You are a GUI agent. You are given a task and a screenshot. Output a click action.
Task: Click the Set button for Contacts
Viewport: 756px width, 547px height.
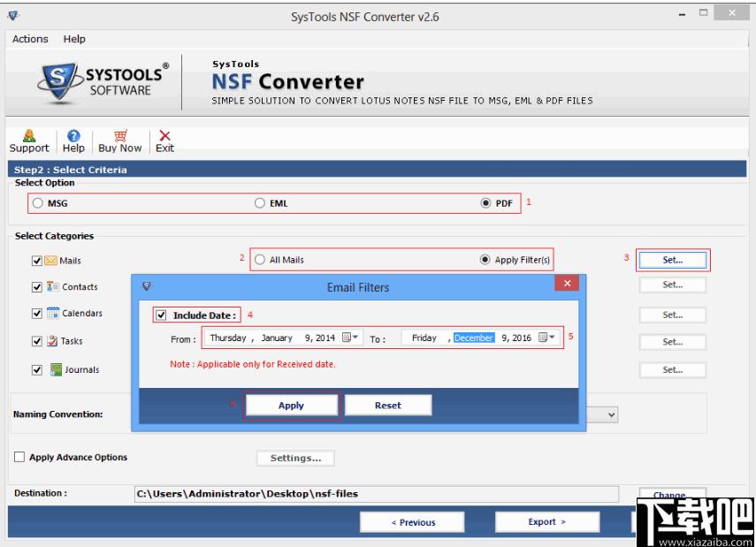coord(673,285)
